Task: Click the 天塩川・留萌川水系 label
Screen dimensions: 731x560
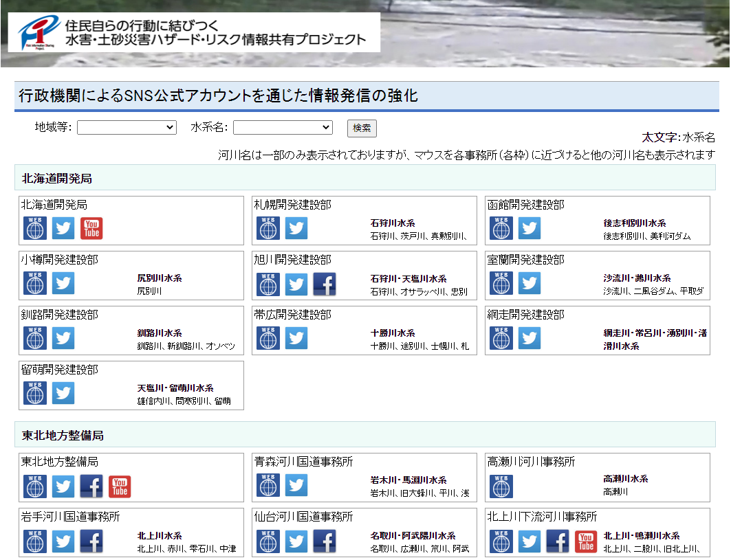Action: point(175,388)
